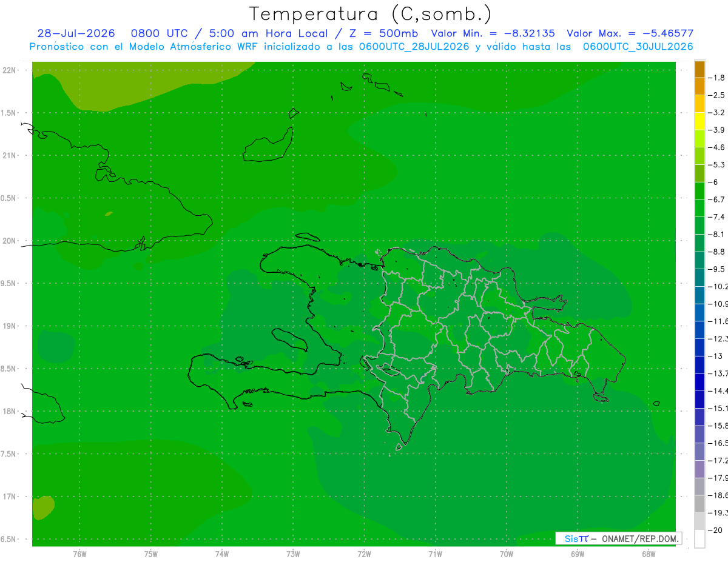Click the '-10.2' colorbar value
The width and height of the screenshot is (728, 562).
point(719,286)
